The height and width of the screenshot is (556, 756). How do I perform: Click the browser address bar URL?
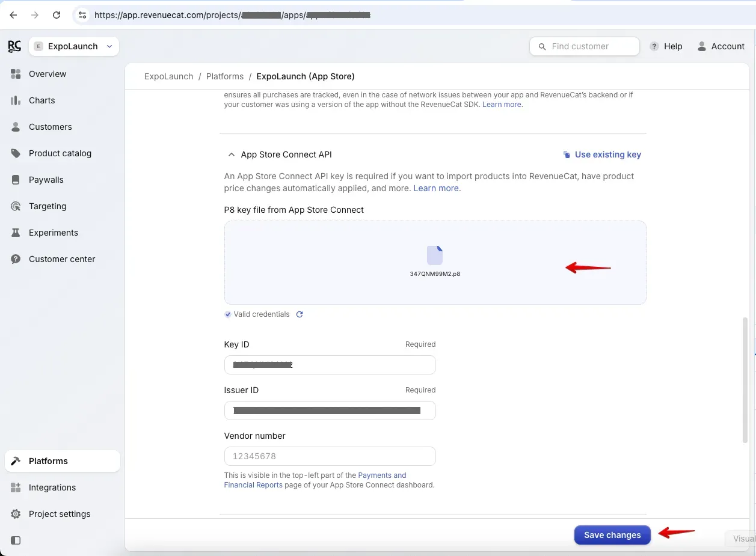click(232, 15)
